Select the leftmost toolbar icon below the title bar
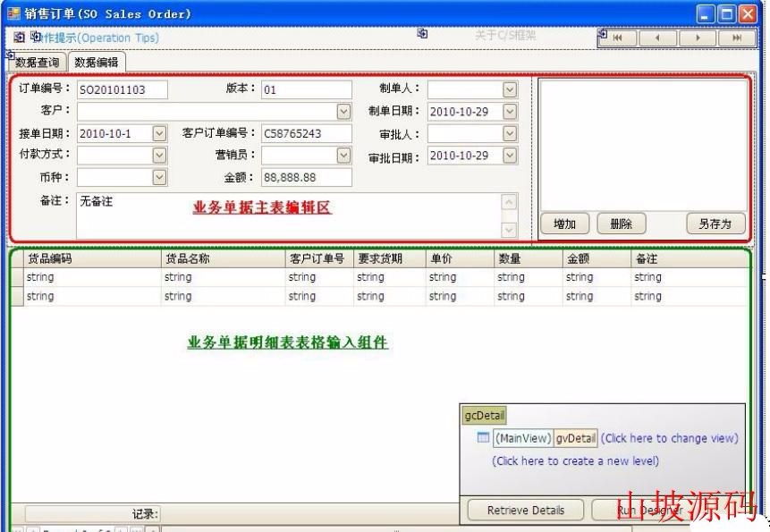The height and width of the screenshot is (532, 770). pos(19,37)
